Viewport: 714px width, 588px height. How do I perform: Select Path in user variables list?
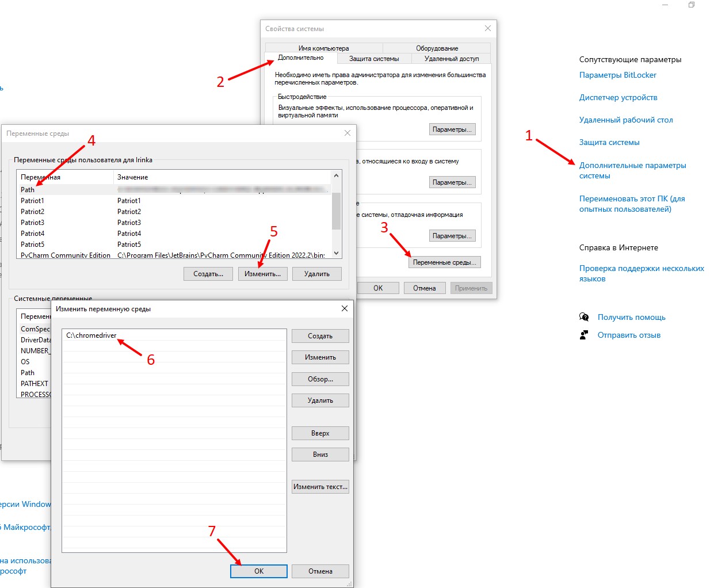(28, 190)
